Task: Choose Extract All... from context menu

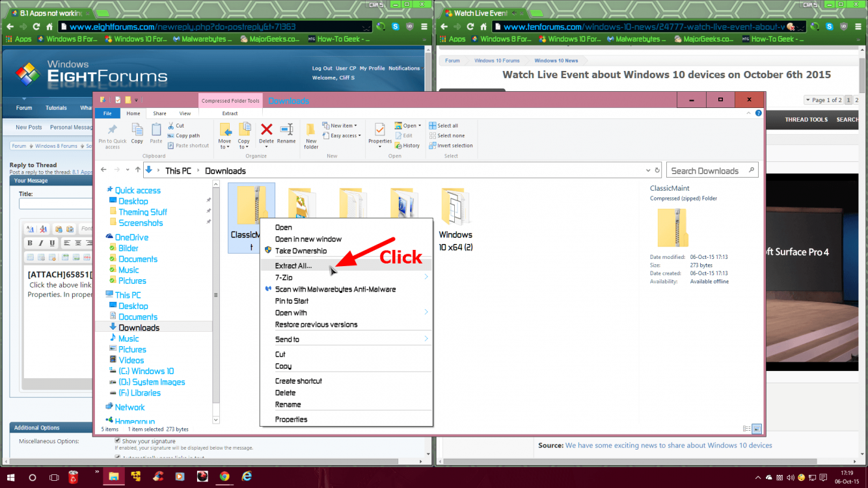Action: 346,265
